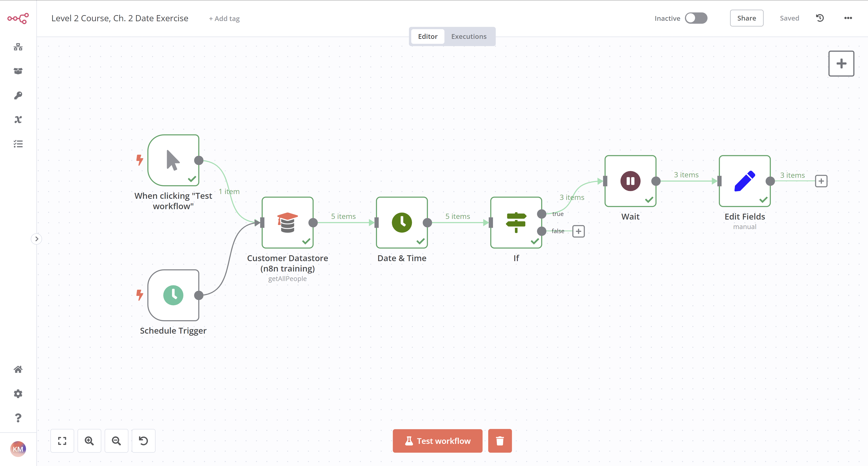Image resolution: width=868 pixels, height=466 pixels.
Task: Add a node from the false branch plus
Action: coord(579,231)
